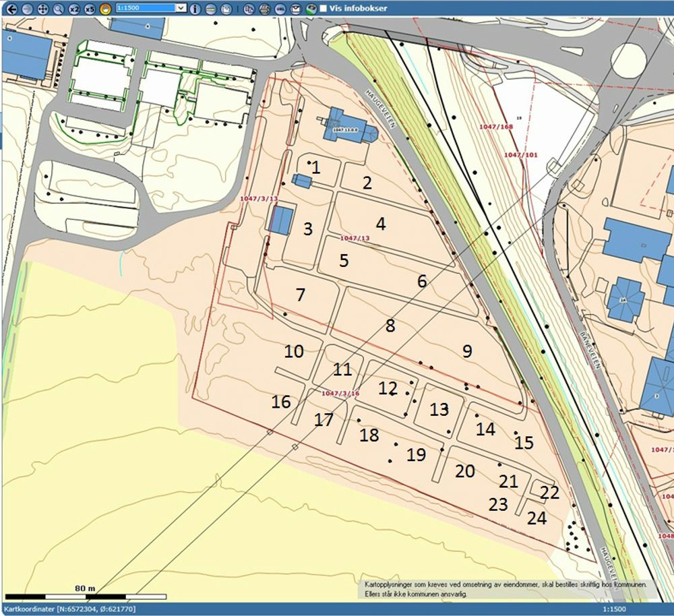Click the URL link icon
Viewport: 674px width, 616px height.
tap(280, 9)
